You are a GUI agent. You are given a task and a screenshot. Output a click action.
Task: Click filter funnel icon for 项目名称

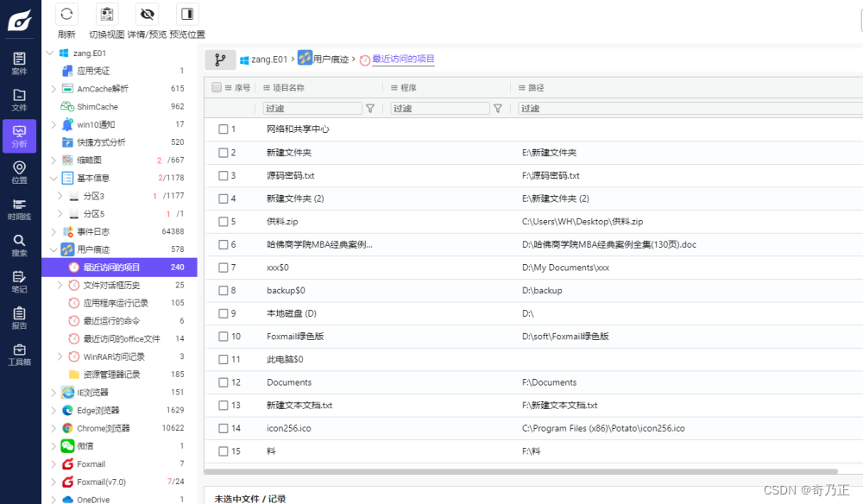tap(370, 109)
